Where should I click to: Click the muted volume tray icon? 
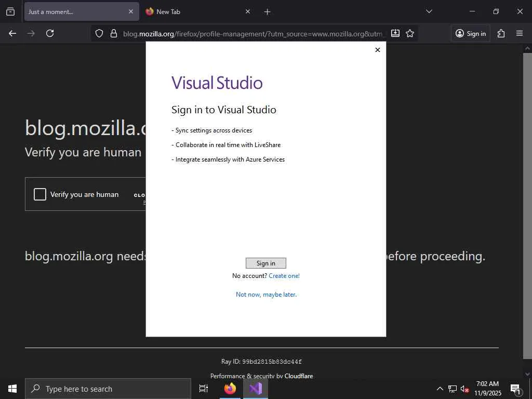pos(464,389)
